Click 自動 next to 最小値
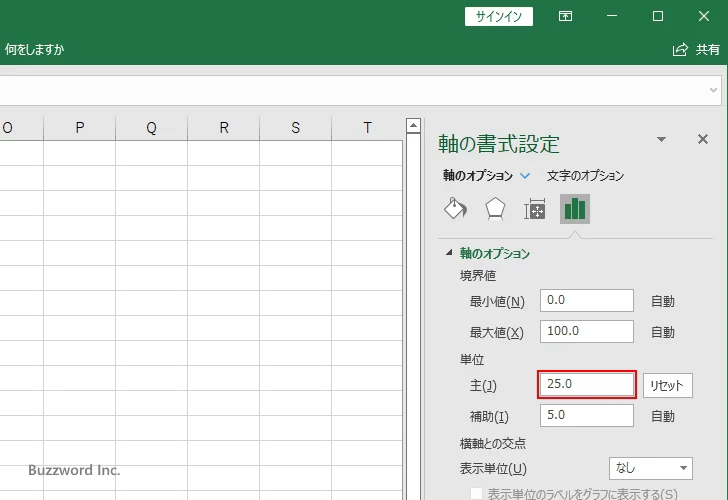 663,301
